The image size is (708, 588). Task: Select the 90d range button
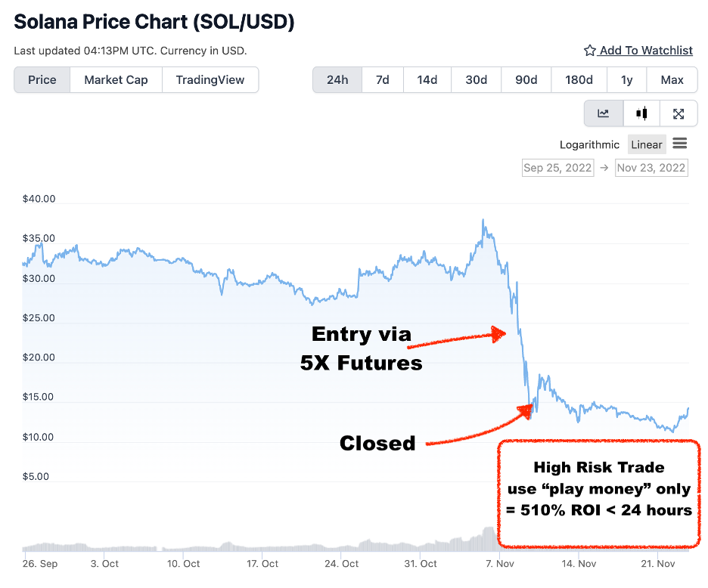pos(526,79)
